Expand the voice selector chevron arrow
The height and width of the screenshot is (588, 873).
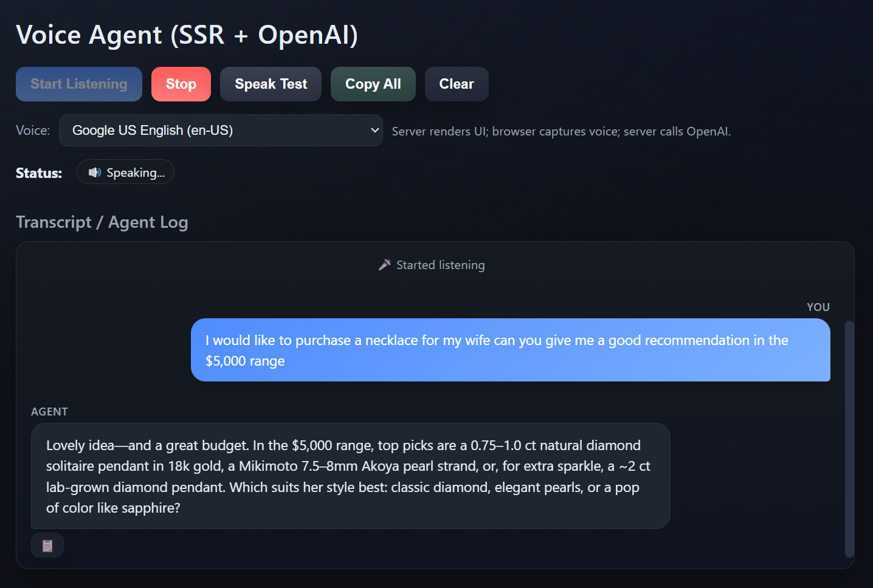374,130
